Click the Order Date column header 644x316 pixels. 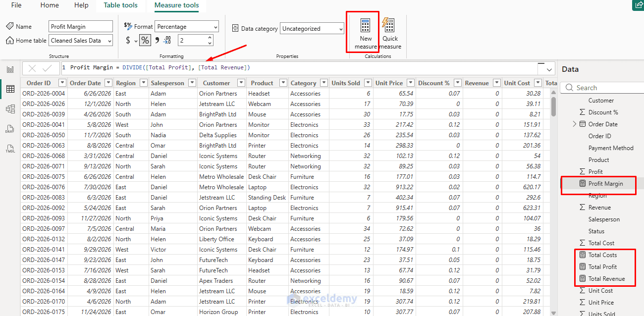tap(85, 83)
